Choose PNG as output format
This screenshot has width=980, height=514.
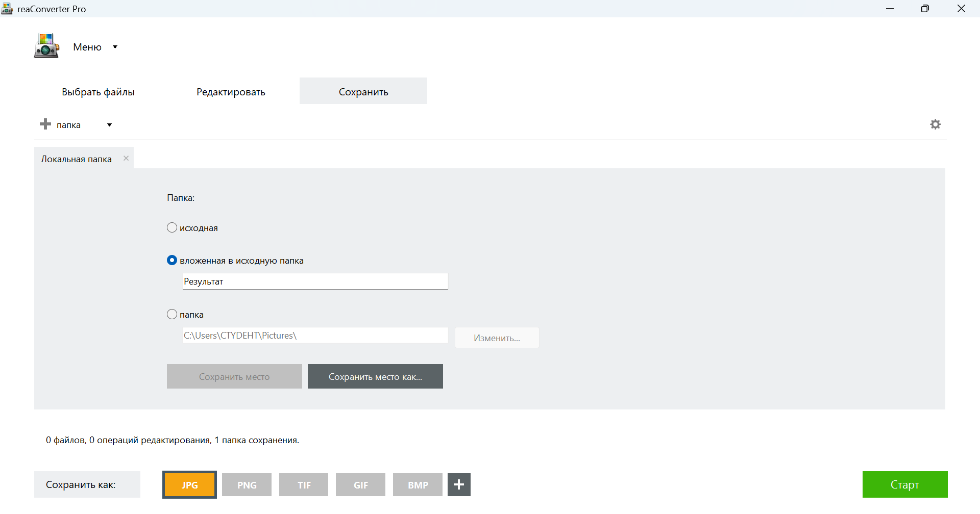pos(247,484)
